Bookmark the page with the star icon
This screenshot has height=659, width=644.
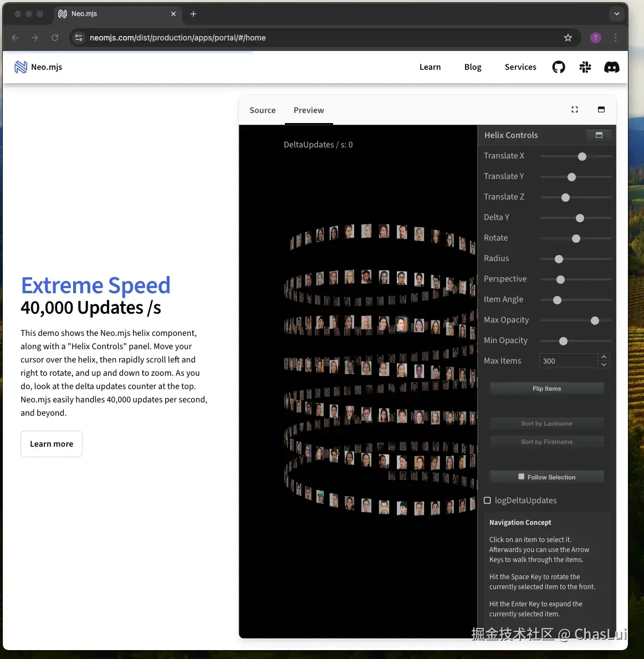(568, 38)
